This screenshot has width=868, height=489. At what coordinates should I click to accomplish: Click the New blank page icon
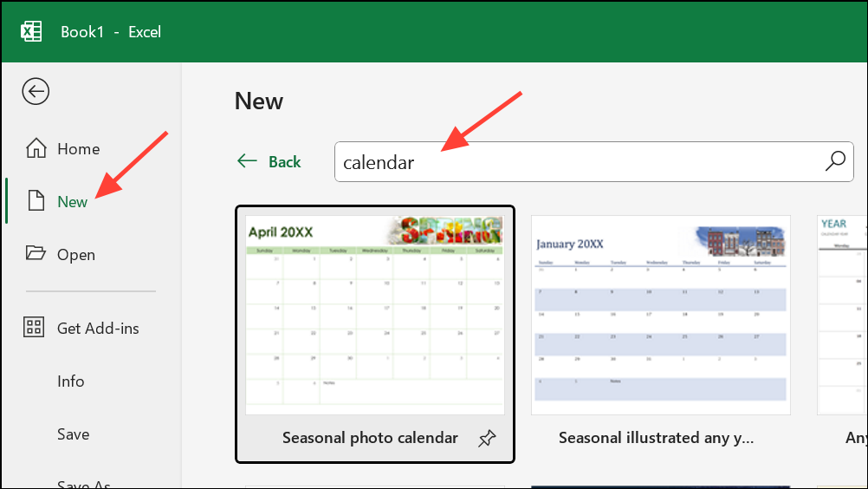tap(36, 200)
